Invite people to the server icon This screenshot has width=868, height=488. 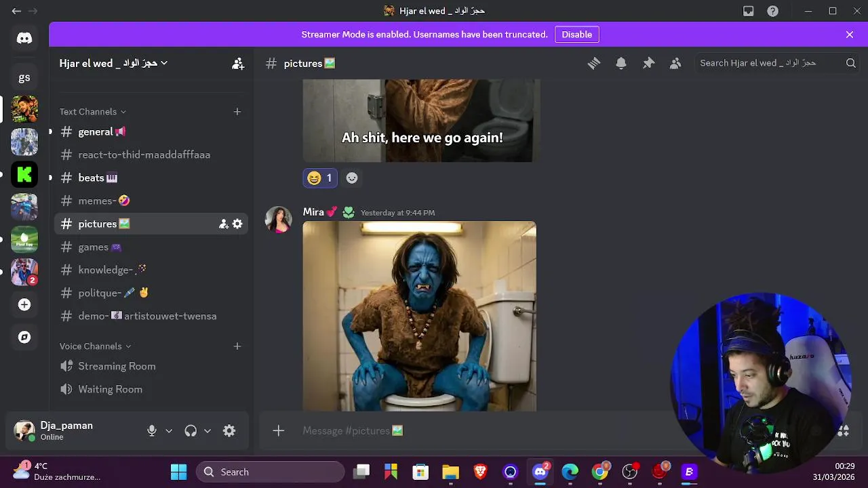(238, 63)
